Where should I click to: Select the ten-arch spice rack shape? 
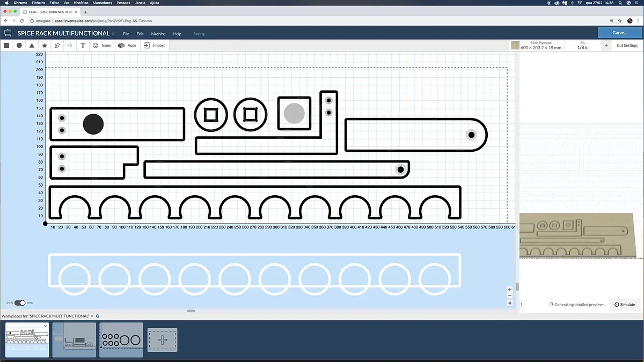(x=255, y=202)
